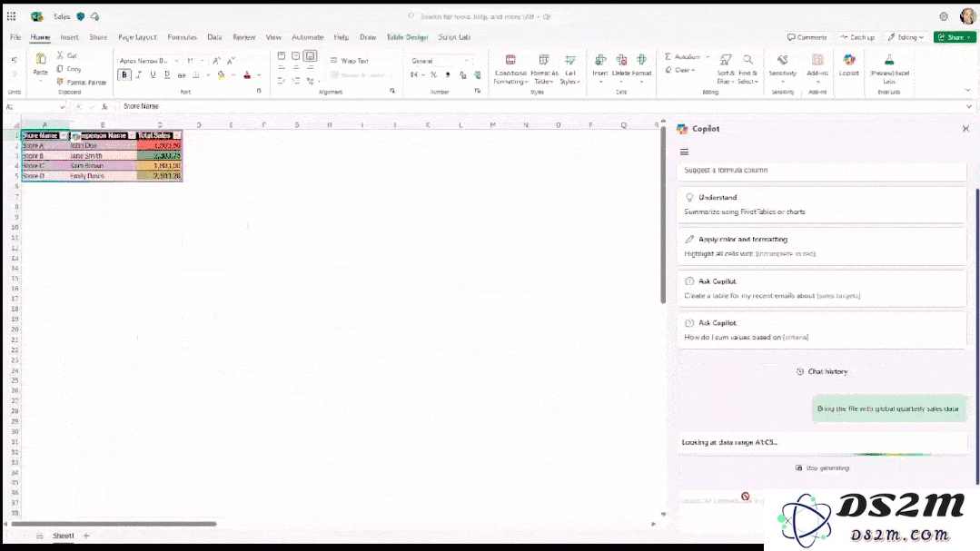
Task: Toggle Bold formatting
Action: point(124,75)
